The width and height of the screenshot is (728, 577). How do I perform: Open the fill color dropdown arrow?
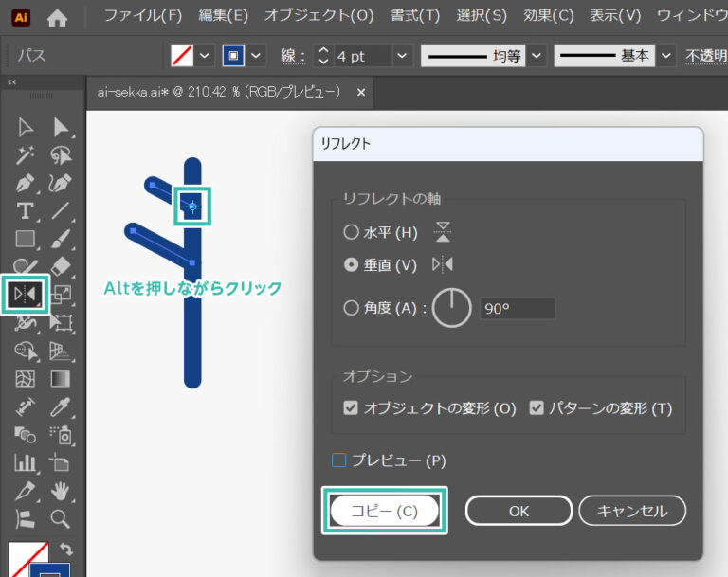[205, 56]
